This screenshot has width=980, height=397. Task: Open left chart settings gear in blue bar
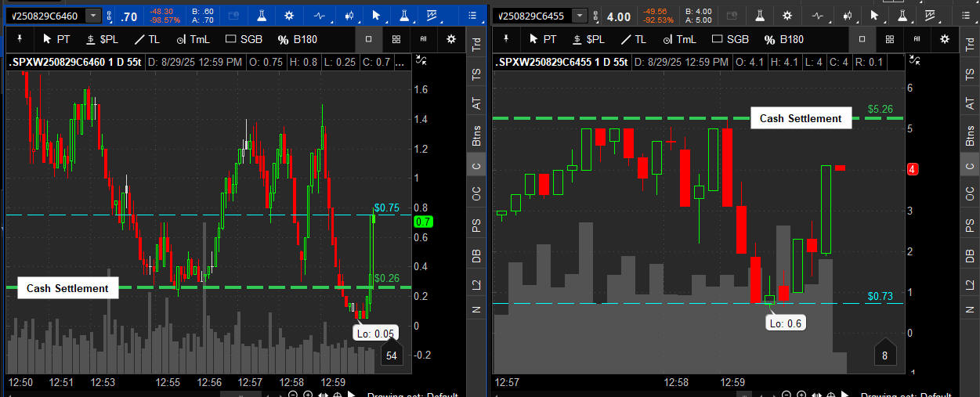pos(289,16)
